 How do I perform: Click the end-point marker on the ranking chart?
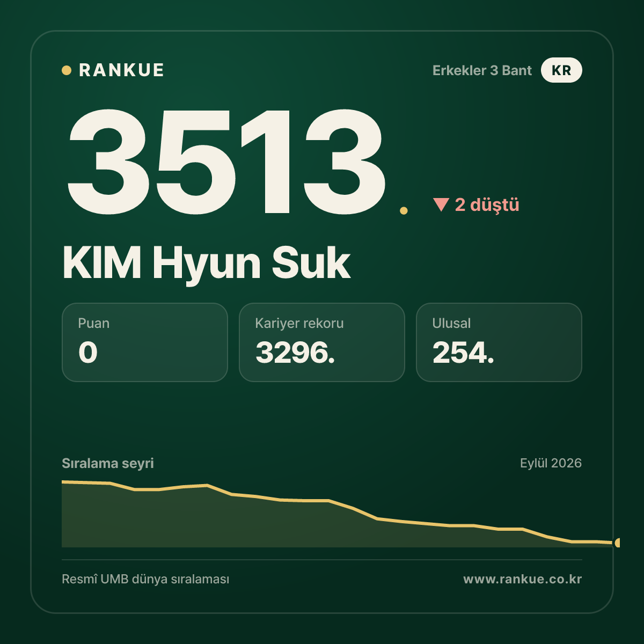[617, 543]
